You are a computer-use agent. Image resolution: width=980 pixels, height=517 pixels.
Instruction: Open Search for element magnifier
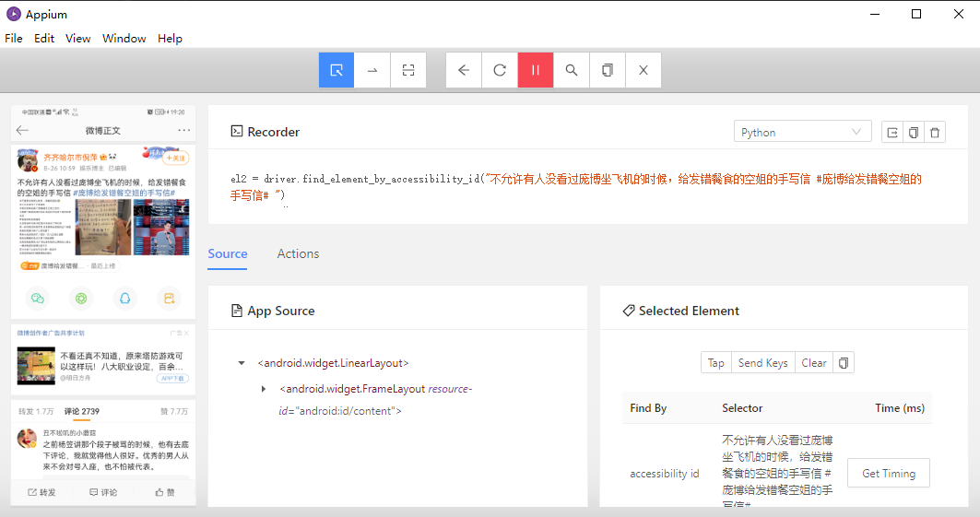pos(572,70)
